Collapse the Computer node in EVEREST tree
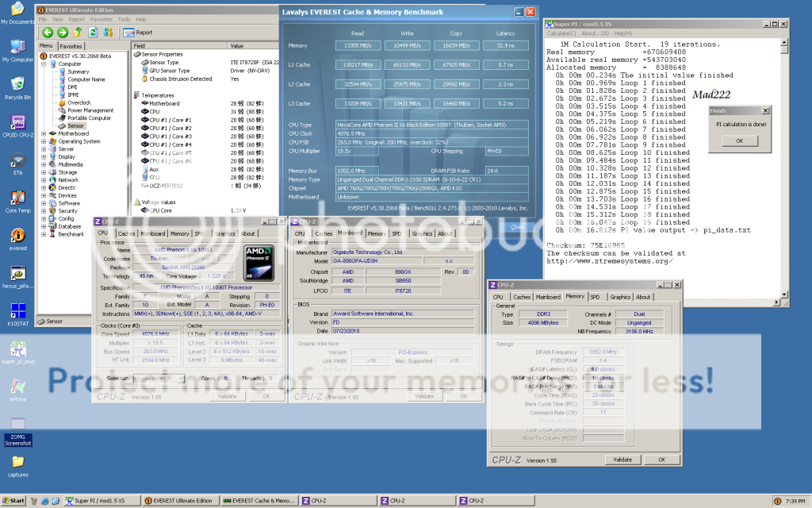812x508 pixels. (44, 64)
